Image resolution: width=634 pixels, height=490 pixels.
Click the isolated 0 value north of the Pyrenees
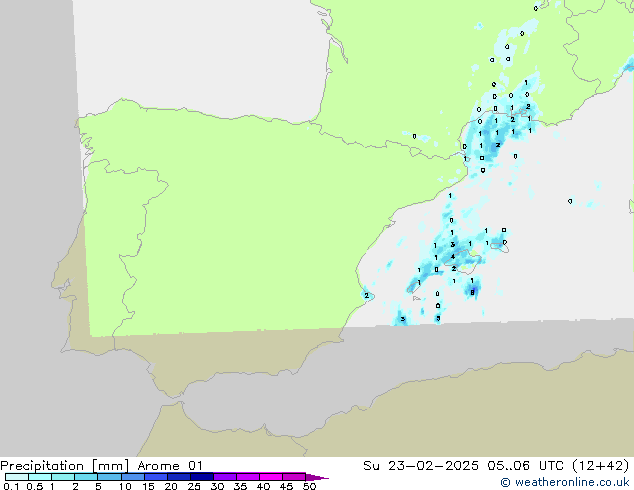coord(414,136)
